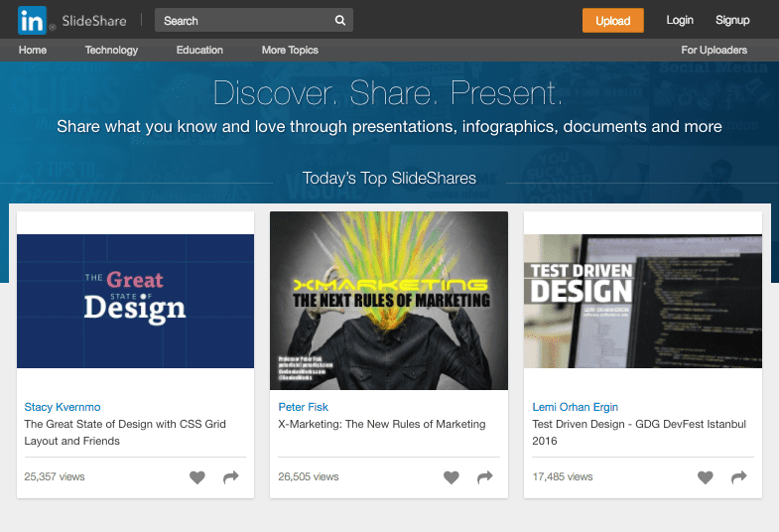Click the 'Today's Top SlideShares' heading
The image size is (779, 532).
click(x=389, y=179)
